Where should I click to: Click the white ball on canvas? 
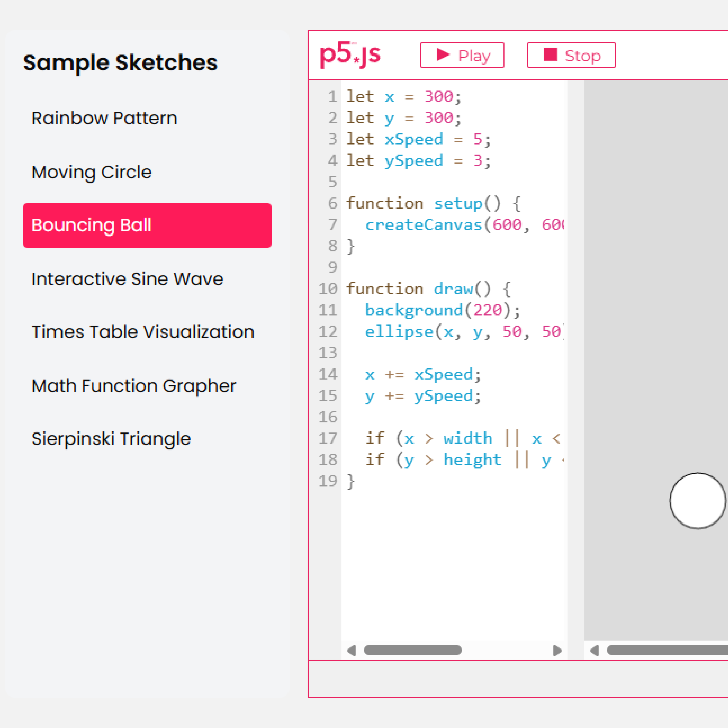[697, 501]
